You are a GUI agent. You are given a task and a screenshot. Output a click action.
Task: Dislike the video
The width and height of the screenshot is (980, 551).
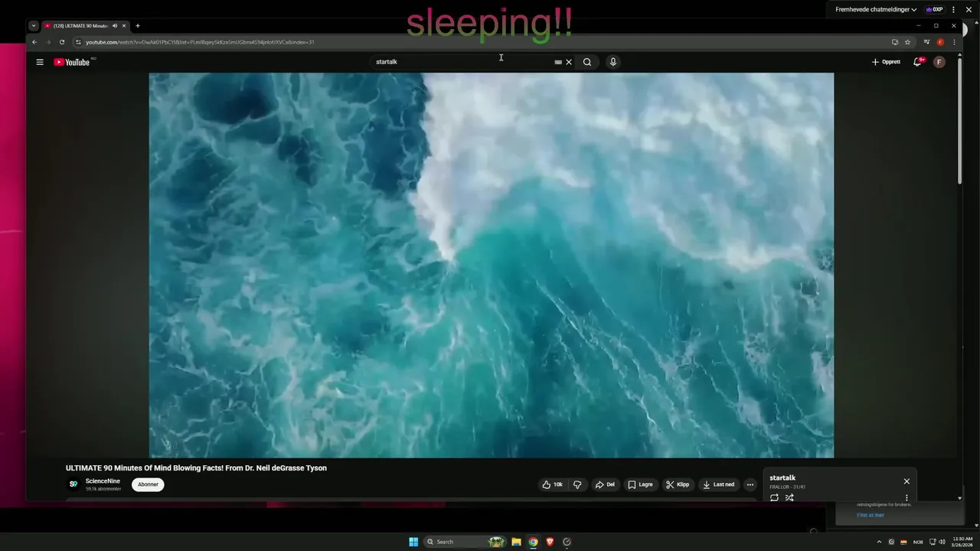[x=577, y=484]
